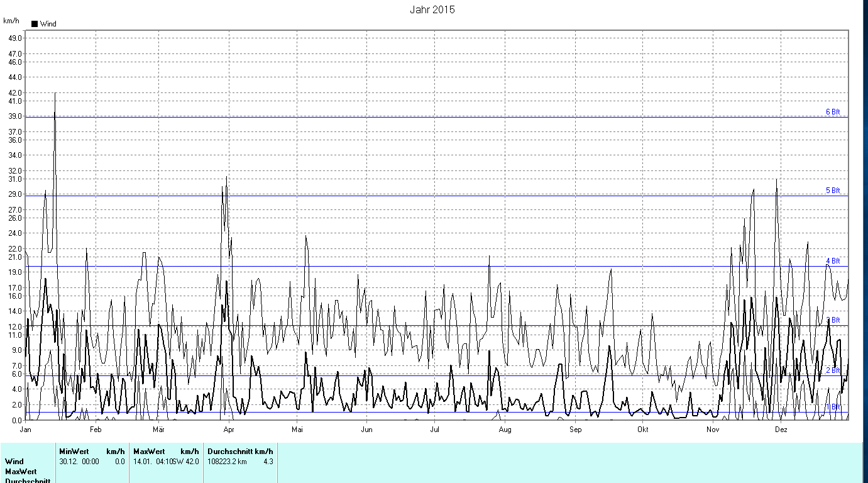Pick the Okt month marker
Image resolution: width=868 pixels, height=483 pixels.
click(642, 430)
